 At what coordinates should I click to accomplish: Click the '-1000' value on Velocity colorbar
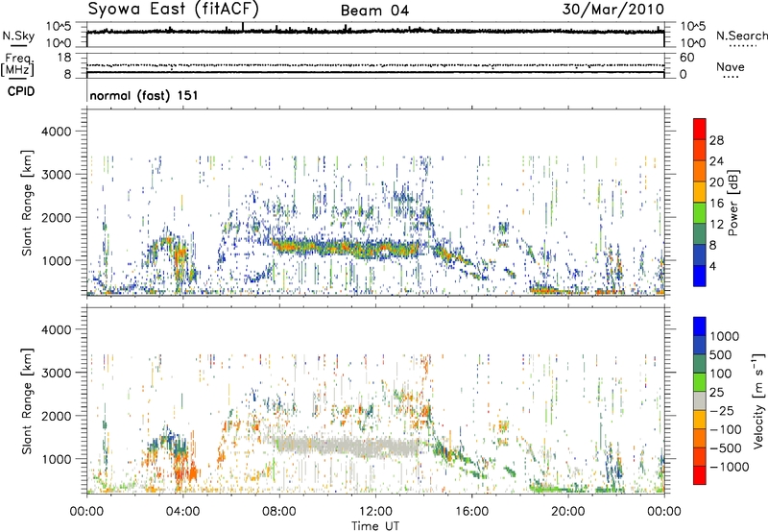pyautogui.click(x=730, y=467)
